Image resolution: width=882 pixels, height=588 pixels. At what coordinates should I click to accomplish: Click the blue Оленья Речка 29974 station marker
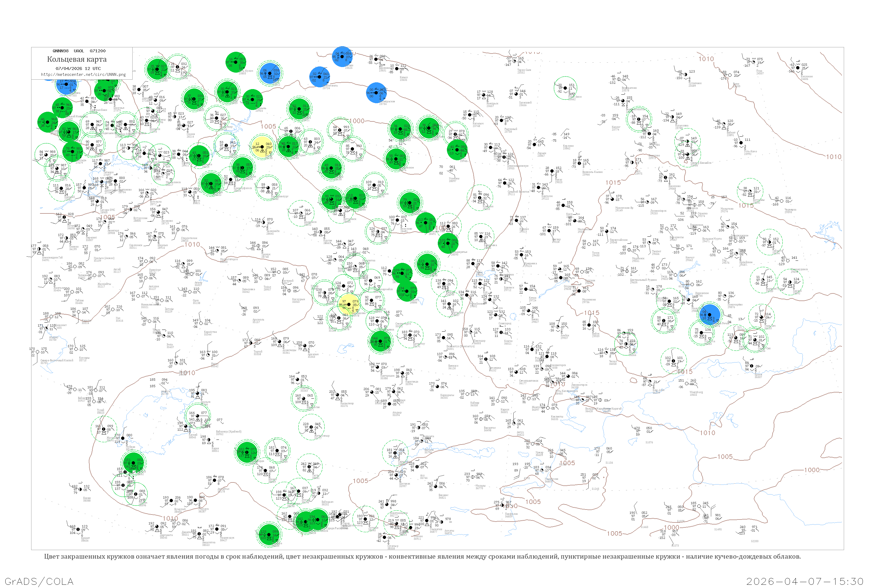click(x=709, y=315)
